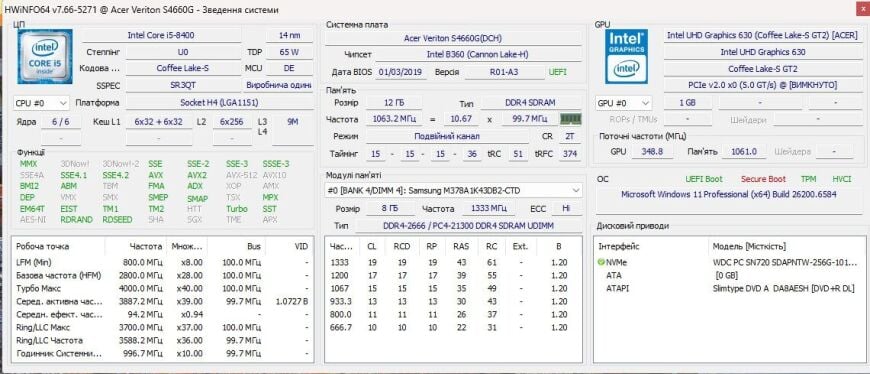This screenshot has height=374, width=870.
Task: Click the 6 / 6 cores value
Action: click(x=60, y=122)
